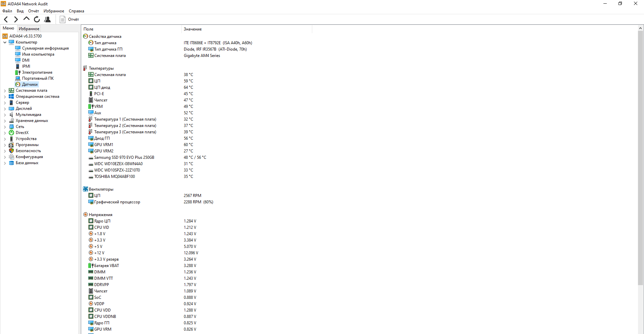Expand the Операционная система tree node
Image resolution: width=644 pixels, height=334 pixels.
coord(5,96)
